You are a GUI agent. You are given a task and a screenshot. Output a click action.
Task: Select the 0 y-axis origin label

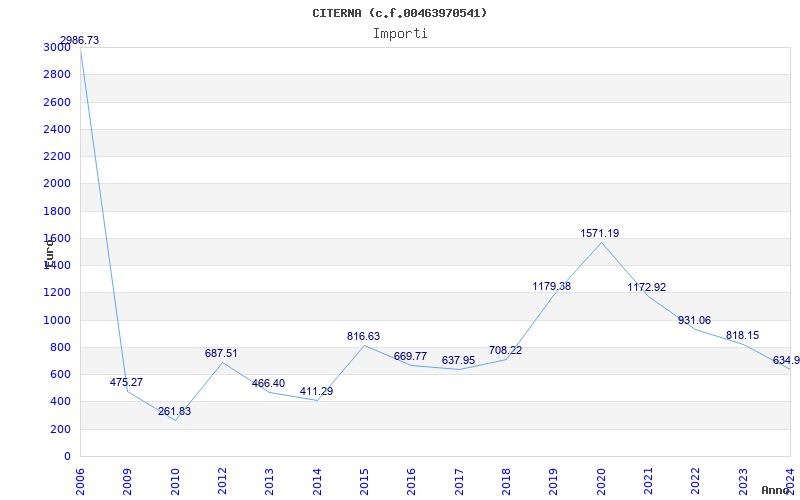tap(67, 457)
